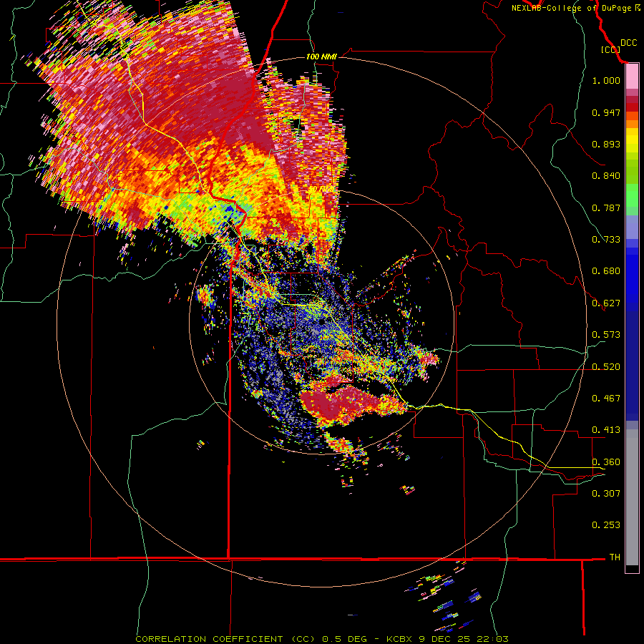Click the TH threshold label

[x=615, y=557]
